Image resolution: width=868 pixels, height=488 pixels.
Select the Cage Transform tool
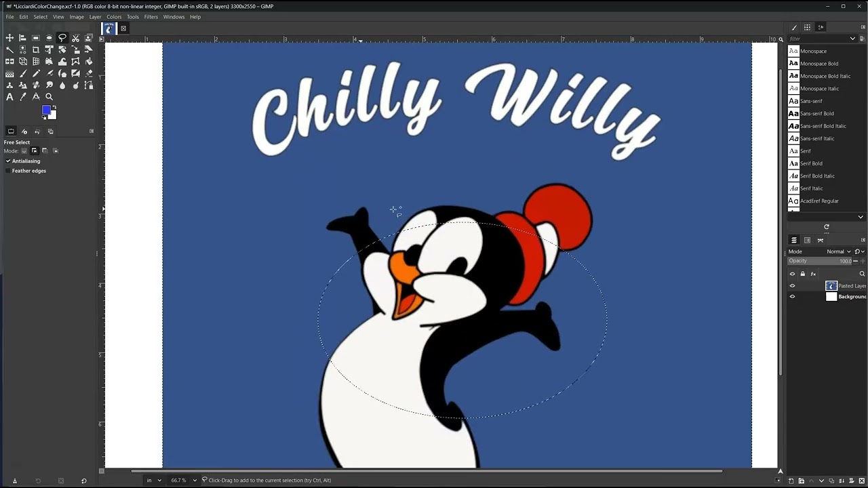pyautogui.click(x=75, y=61)
